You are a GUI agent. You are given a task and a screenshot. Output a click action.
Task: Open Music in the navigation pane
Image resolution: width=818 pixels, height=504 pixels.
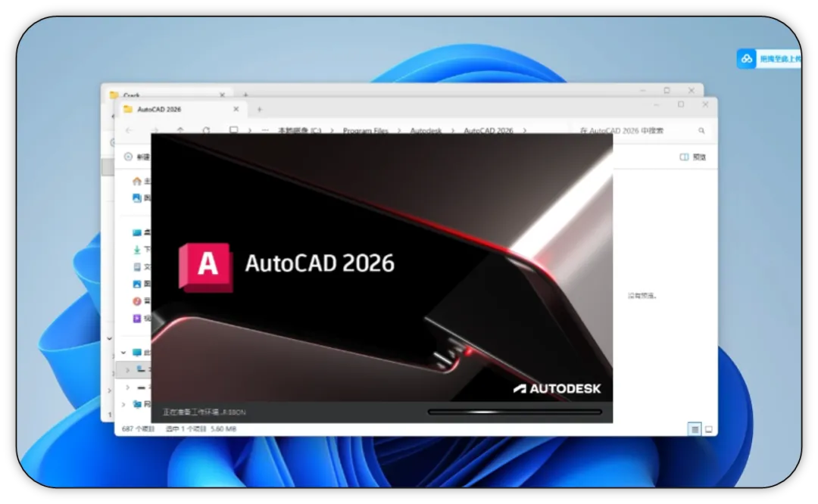click(x=141, y=301)
